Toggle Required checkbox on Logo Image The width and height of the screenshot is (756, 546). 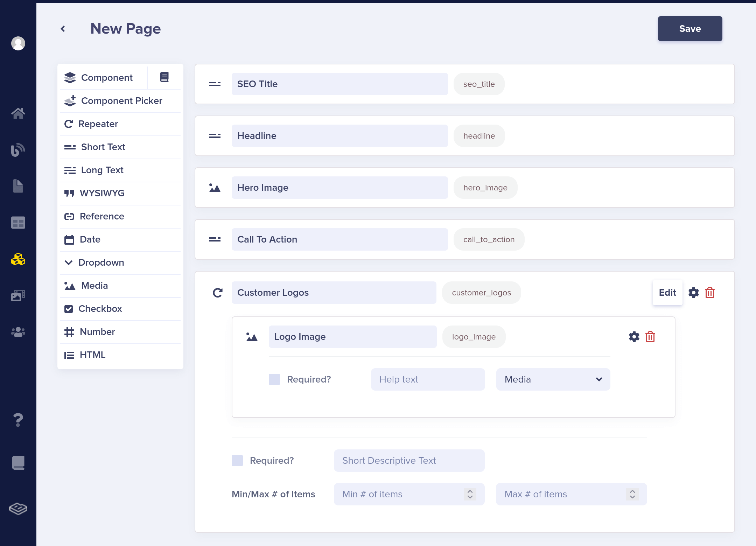[273, 379]
